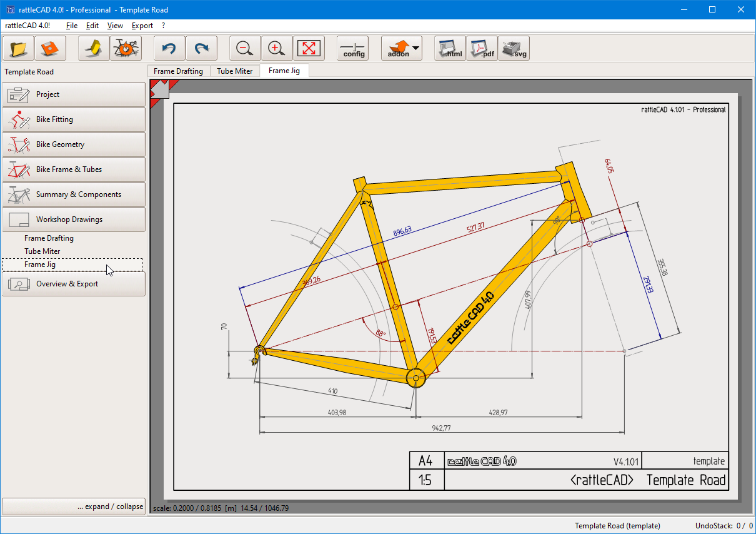The image size is (756, 534).
Task: Select Frame Jig in the sidebar list
Action: (x=40, y=264)
